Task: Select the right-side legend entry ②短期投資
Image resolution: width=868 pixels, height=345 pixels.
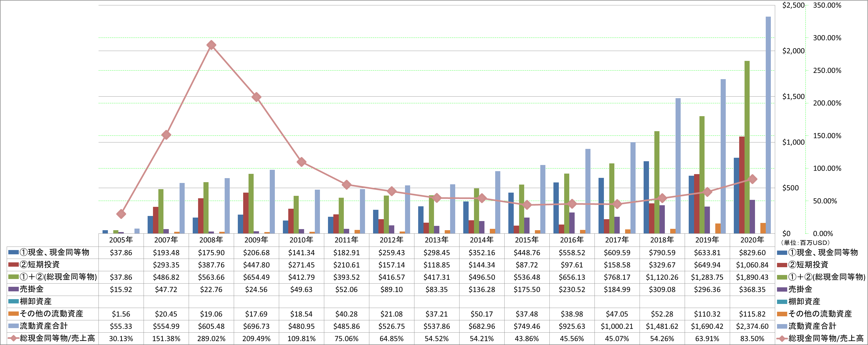Action: [803, 265]
